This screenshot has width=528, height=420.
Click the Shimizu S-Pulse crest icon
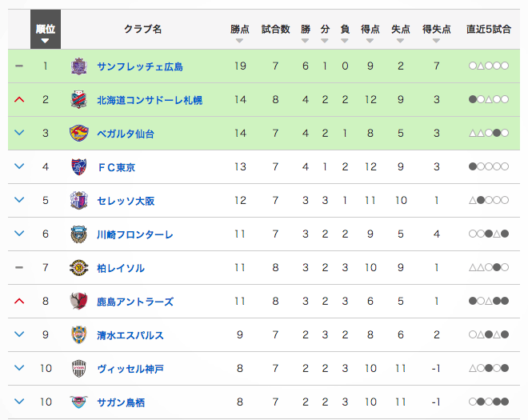[x=78, y=335]
